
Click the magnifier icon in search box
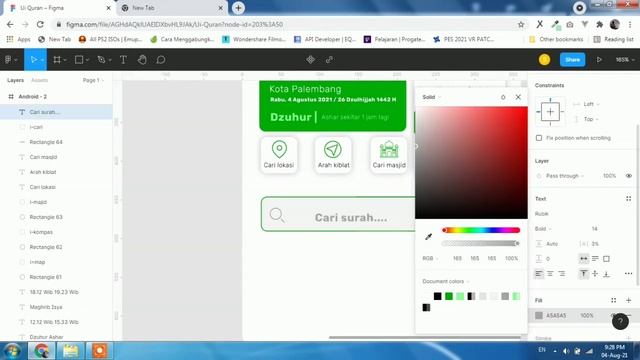coord(277,215)
